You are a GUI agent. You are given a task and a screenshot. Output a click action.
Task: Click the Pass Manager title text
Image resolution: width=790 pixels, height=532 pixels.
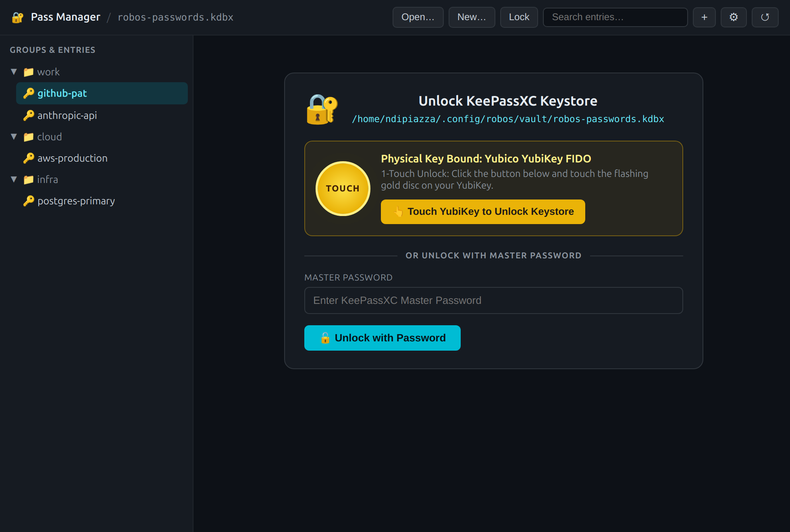coord(66,17)
